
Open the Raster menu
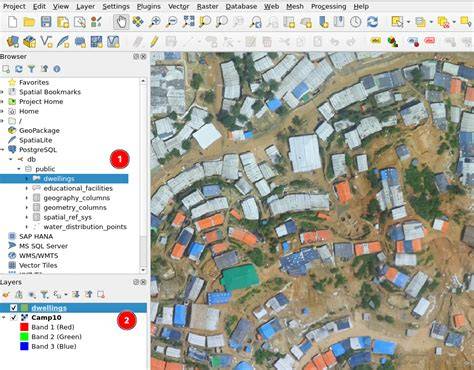(x=207, y=6)
